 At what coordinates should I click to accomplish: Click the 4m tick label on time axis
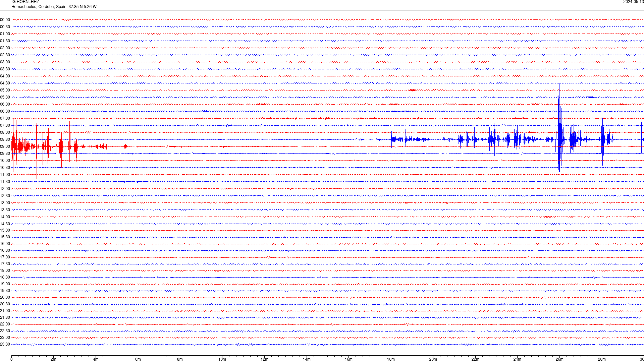coord(96,359)
